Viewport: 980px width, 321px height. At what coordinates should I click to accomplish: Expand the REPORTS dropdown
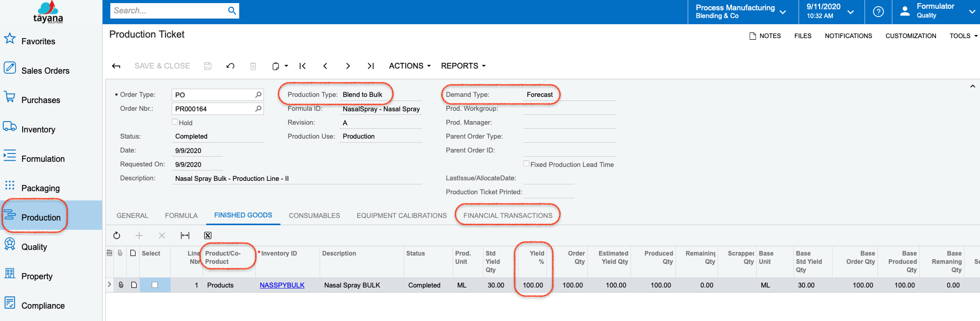pos(463,66)
